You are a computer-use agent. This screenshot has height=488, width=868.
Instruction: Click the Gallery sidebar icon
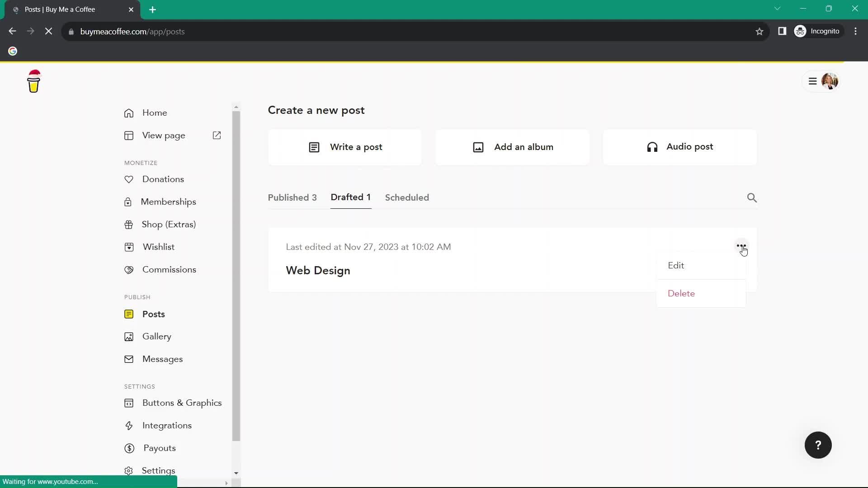129,337
